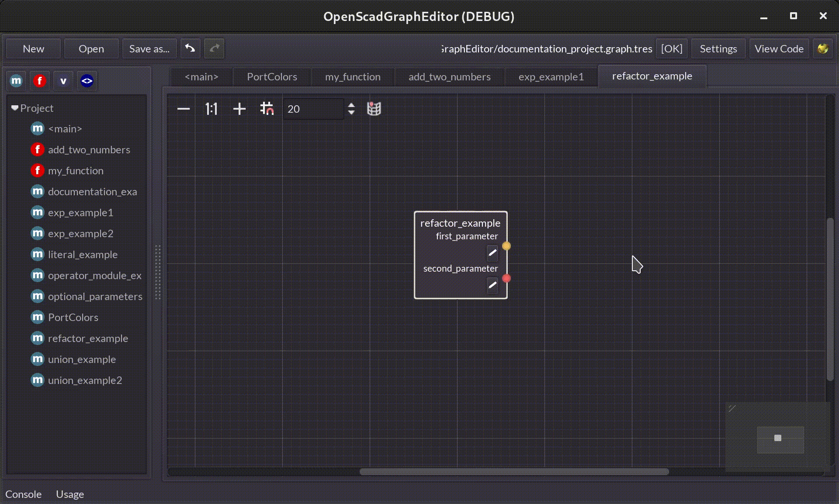Click function icon beside my_function
Viewport: 839px width, 504px height.
[x=38, y=170]
